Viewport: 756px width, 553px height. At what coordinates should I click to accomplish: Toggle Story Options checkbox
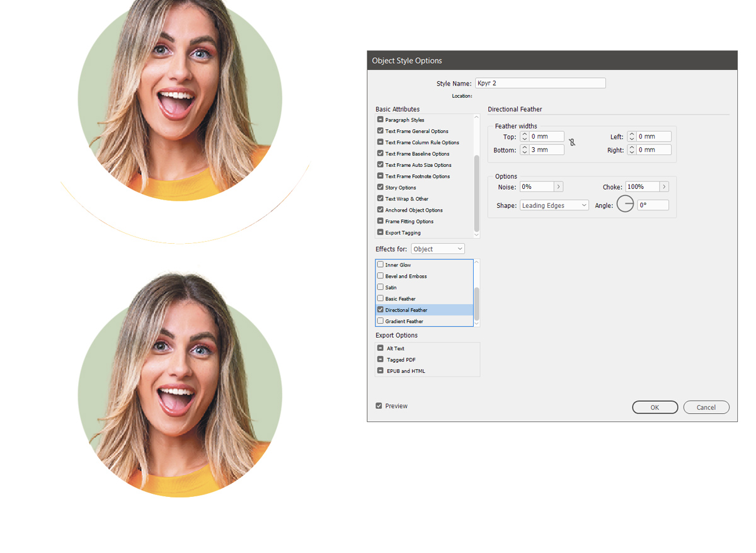(381, 188)
